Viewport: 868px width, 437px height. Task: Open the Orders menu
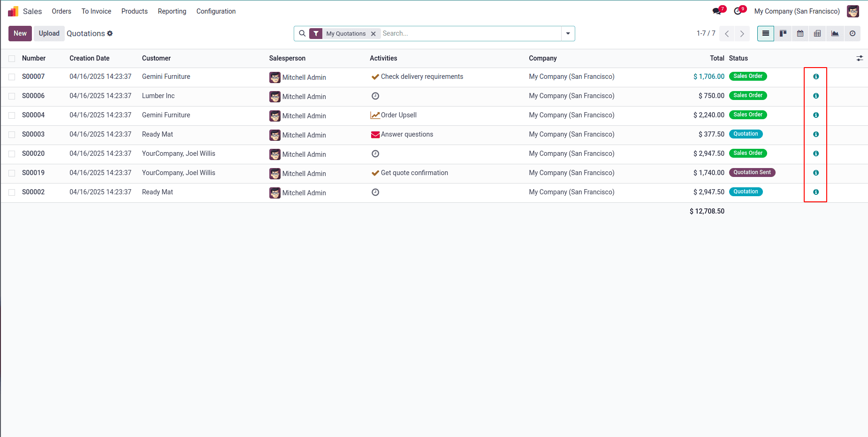coord(61,11)
